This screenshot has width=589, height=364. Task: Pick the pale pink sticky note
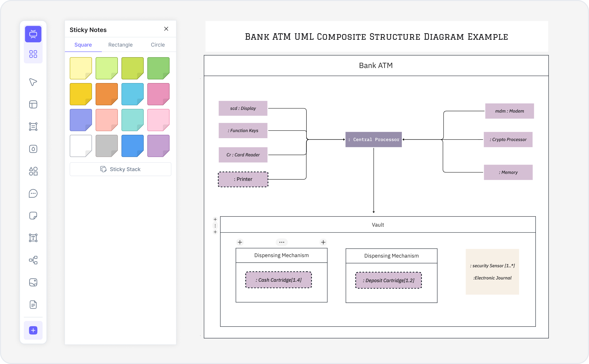point(158,120)
